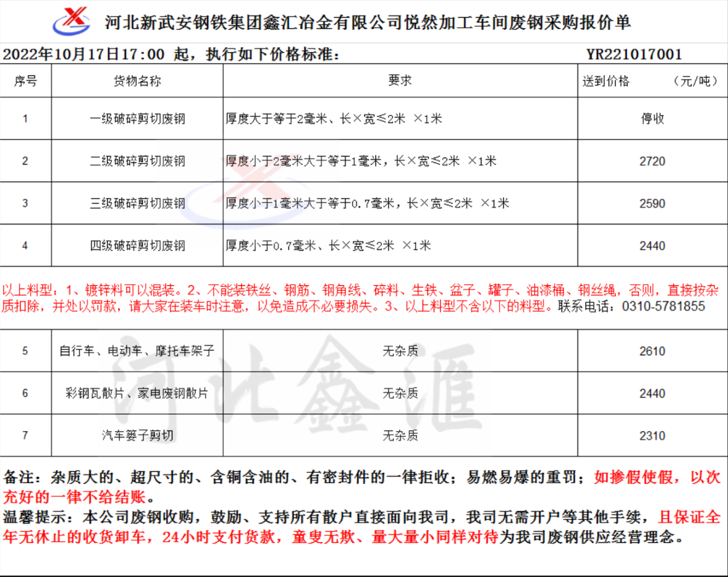728x577 pixels.
Task: Click the 送到价格 column header
Action: (606, 81)
